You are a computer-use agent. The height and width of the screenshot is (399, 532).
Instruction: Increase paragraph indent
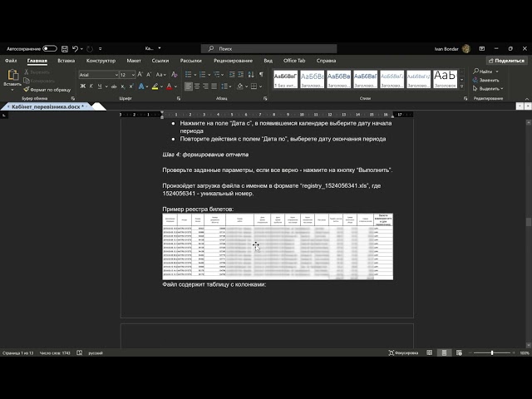[x=240, y=74]
